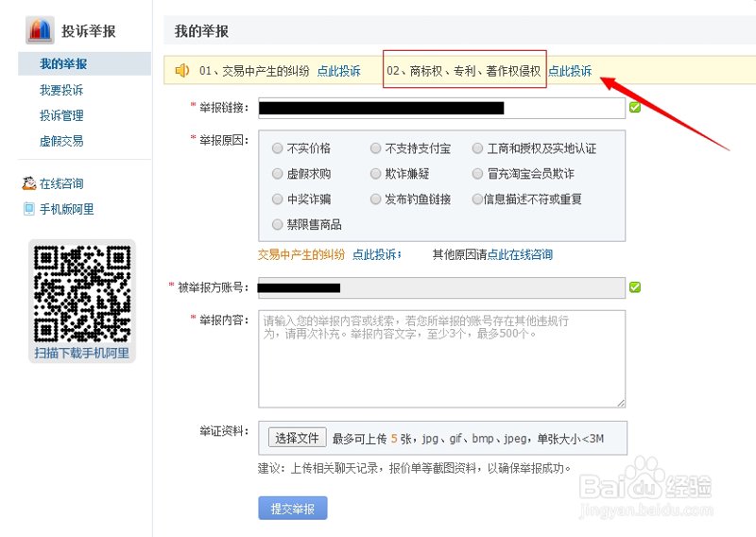
Task: Click 点此在线咨询 link
Action: (520, 254)
